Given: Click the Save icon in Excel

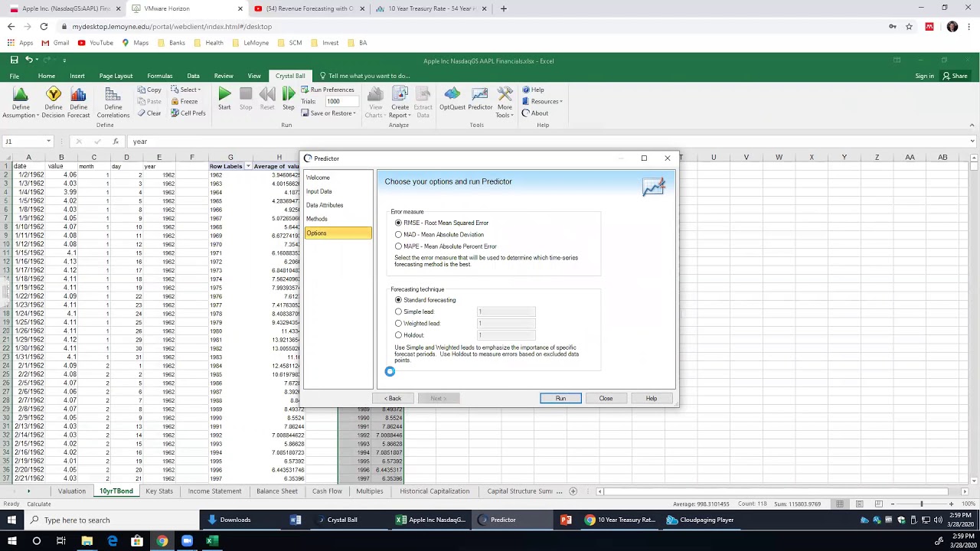Looking at the screenshot, I should coord(14,60).
